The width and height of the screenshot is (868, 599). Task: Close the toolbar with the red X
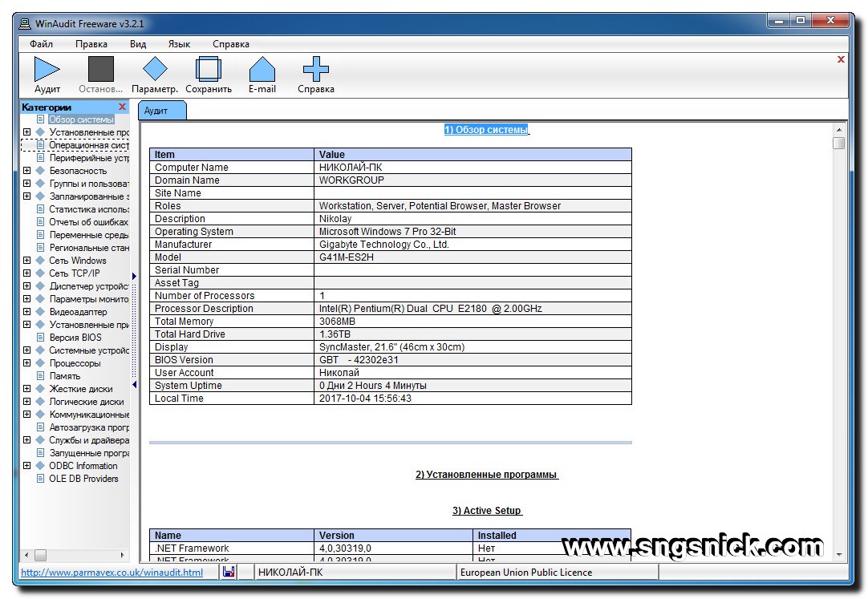pos(840,59)
